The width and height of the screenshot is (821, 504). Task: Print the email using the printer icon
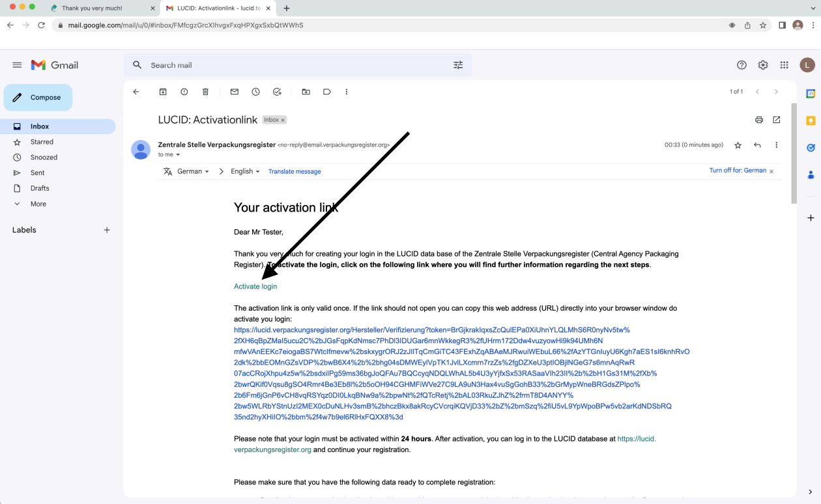[x=758, y=120]
